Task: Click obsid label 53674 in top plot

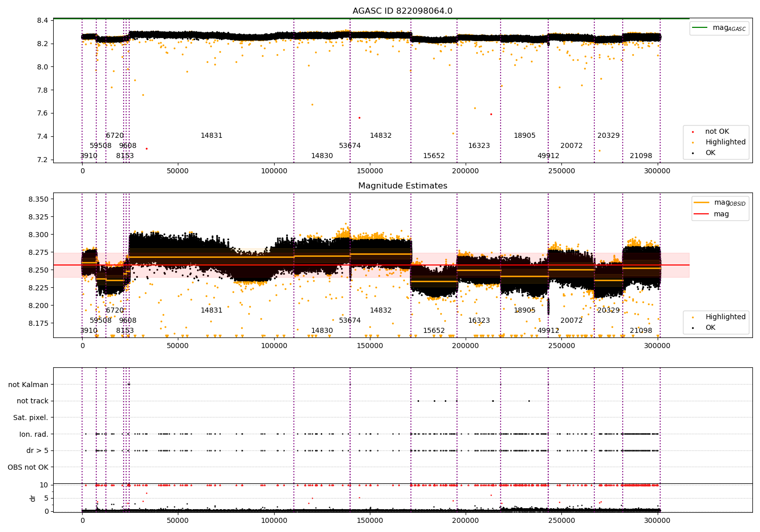Action: (x=350, y=146)
